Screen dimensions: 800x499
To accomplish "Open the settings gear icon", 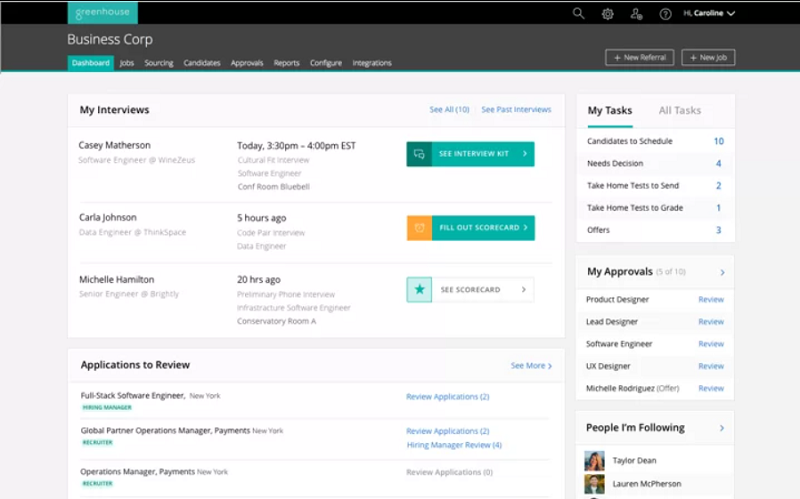I will pyautogui.click(x=607, y=14).
